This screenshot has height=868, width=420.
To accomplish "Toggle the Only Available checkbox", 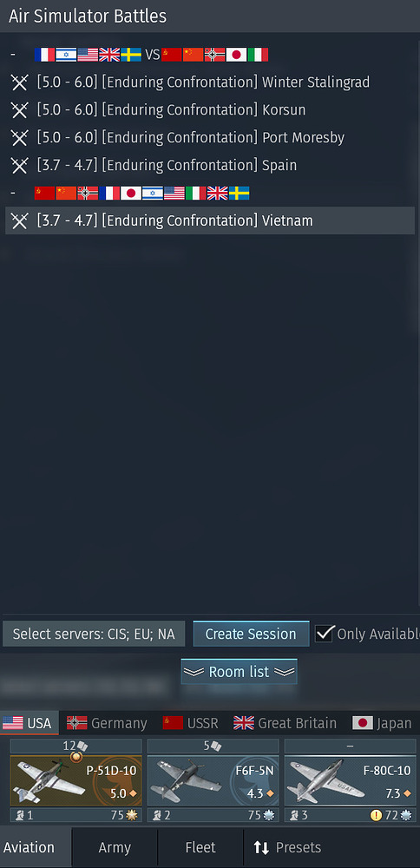I will click(325, 634).
